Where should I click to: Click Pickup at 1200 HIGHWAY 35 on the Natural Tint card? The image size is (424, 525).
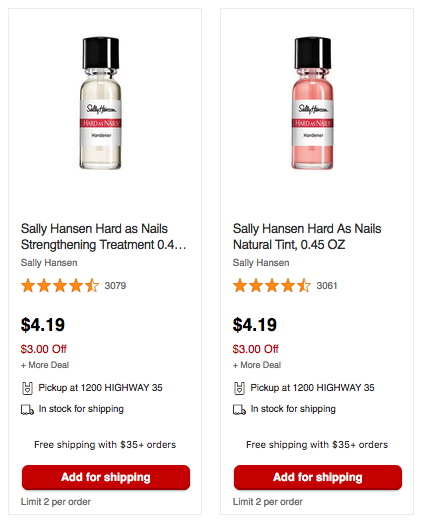pos(312,388)
